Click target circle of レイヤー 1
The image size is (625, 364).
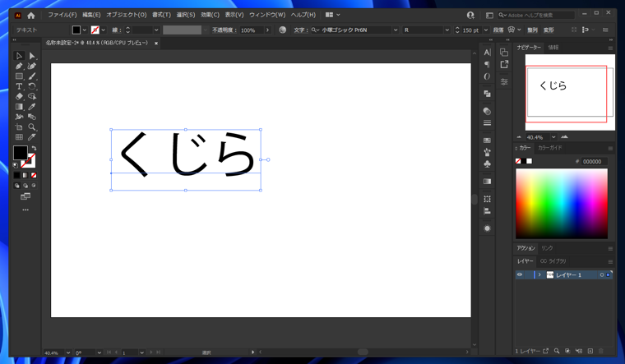point(602,274)
